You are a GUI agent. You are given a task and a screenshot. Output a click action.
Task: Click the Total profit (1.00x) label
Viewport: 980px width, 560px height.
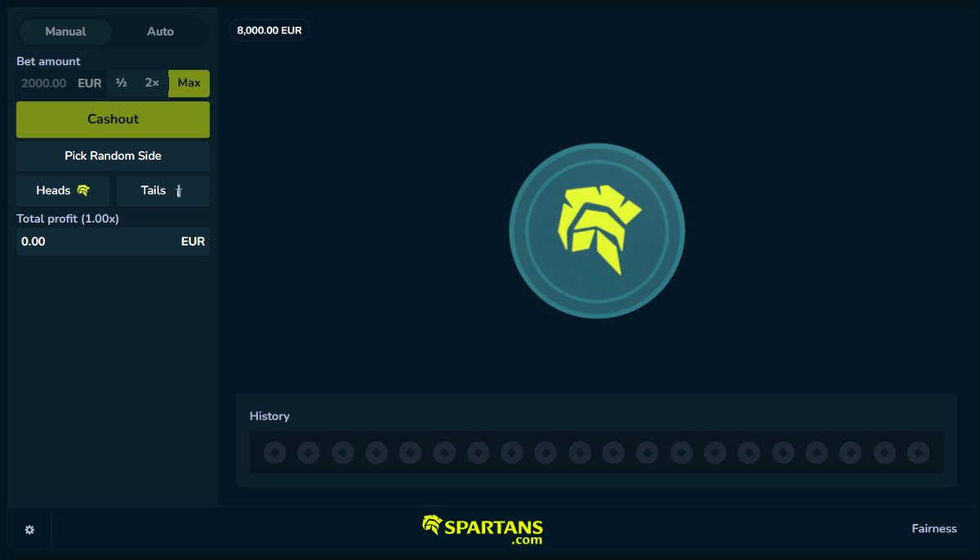pos(68,219)
